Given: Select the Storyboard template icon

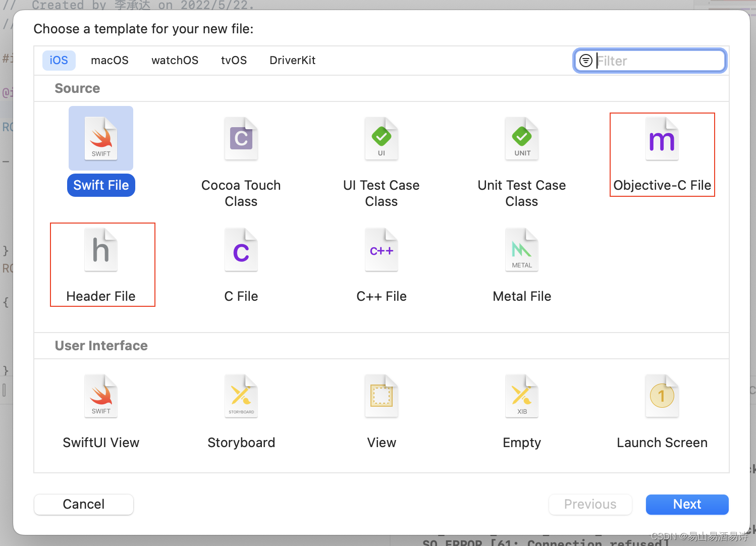Looking at the screenshot, I should coord(241,396).
